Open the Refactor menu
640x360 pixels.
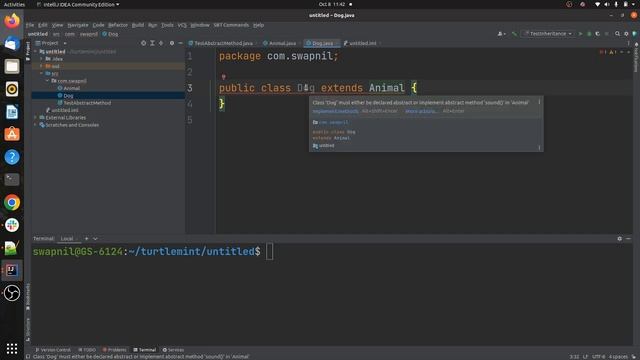118,25
